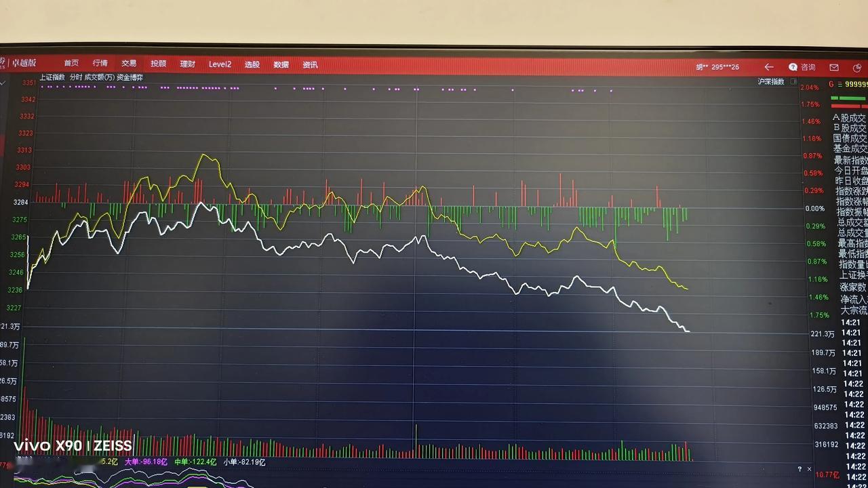
Task: Open the 理财 menu
Action: tap(188, 64)
